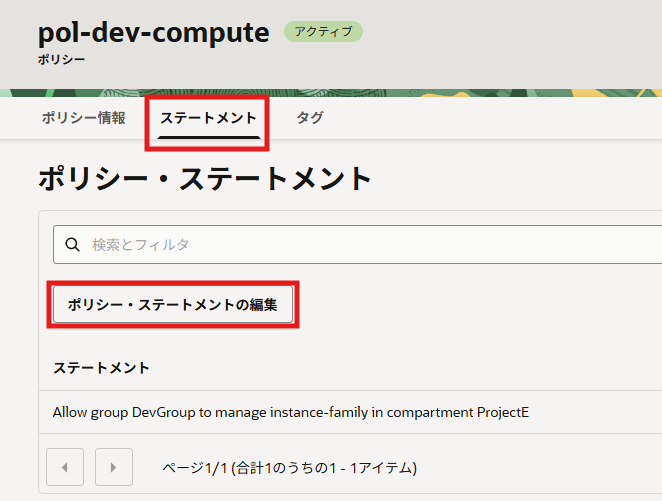Click the ポリシー・ステートメント section heading
Viewport: 662px width, 501px height.
pyautogui.click(x=205, y=179)
